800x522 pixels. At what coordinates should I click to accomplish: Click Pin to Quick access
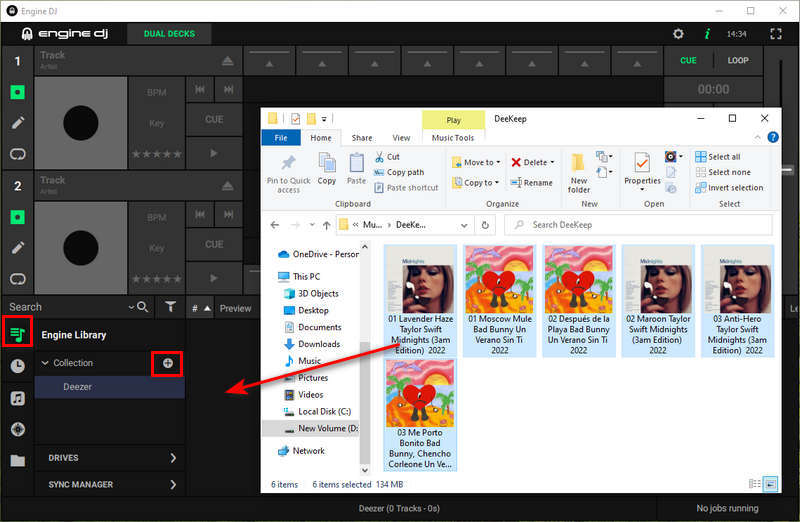(x=288, y=172)
